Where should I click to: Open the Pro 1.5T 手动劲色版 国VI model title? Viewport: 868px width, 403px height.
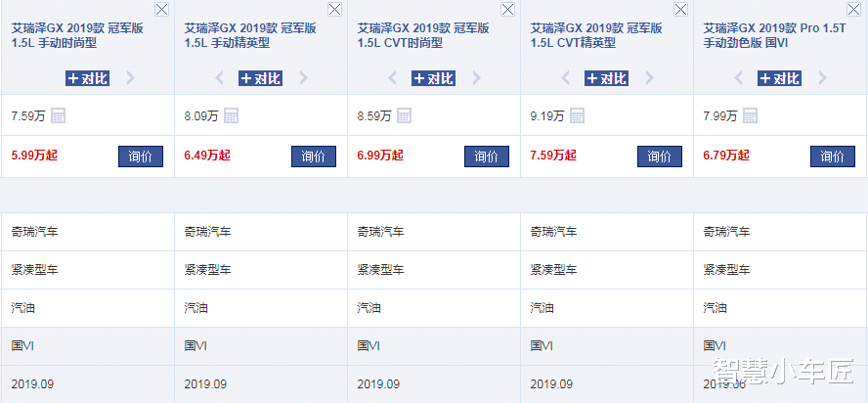(774, 35)
